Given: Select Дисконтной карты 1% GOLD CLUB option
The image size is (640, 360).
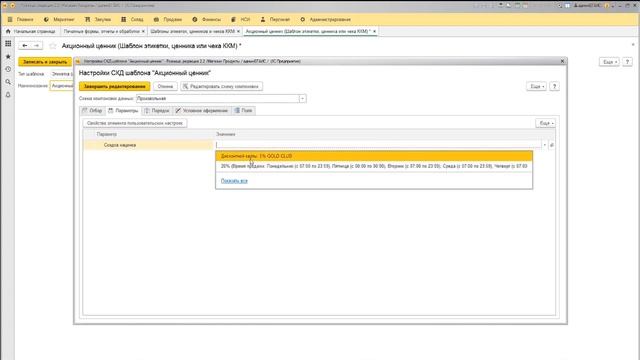Looking at the screenshot, I should pos(374,156).
